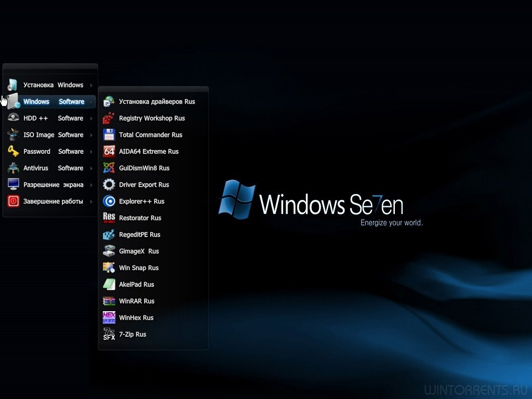
Task: Click the Windows Software drive icon
Action: [14, 101]
